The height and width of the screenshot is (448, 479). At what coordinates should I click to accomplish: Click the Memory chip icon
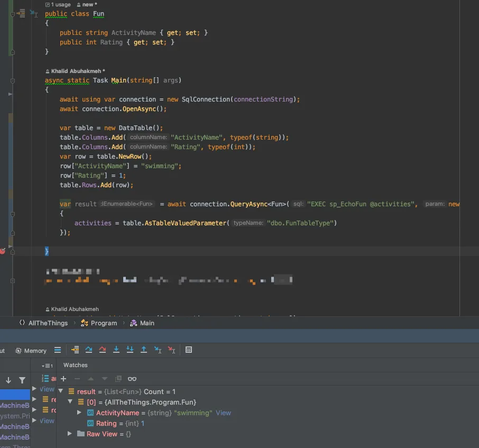(x=19, y=351)
